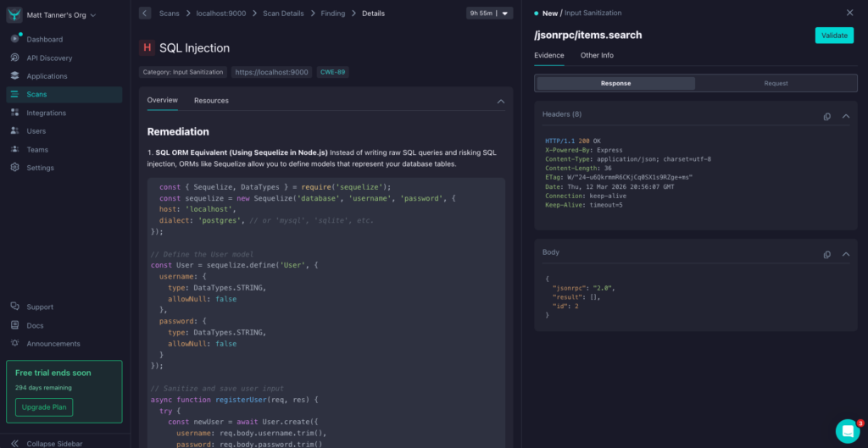Switch to the Resources tab
The image size is (868, 448).
[x=211, y=101]
